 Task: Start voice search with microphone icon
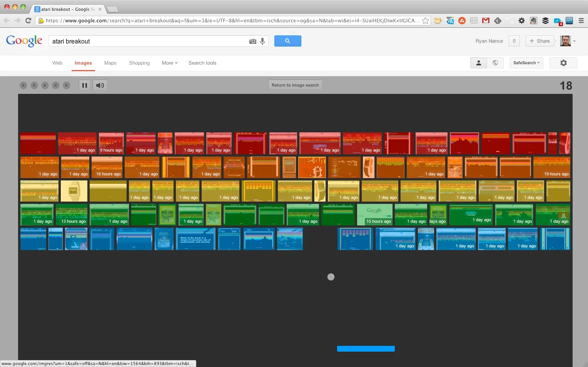(x=262, y=41)
